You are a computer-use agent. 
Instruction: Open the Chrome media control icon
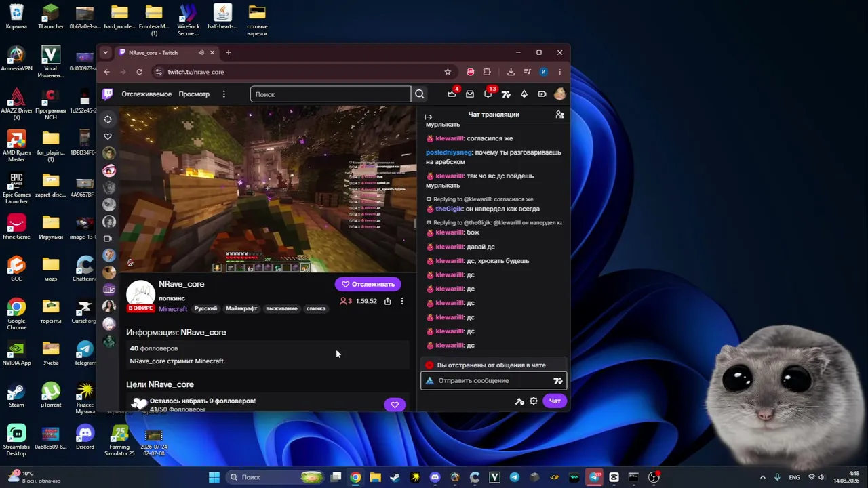click(527, 72)
